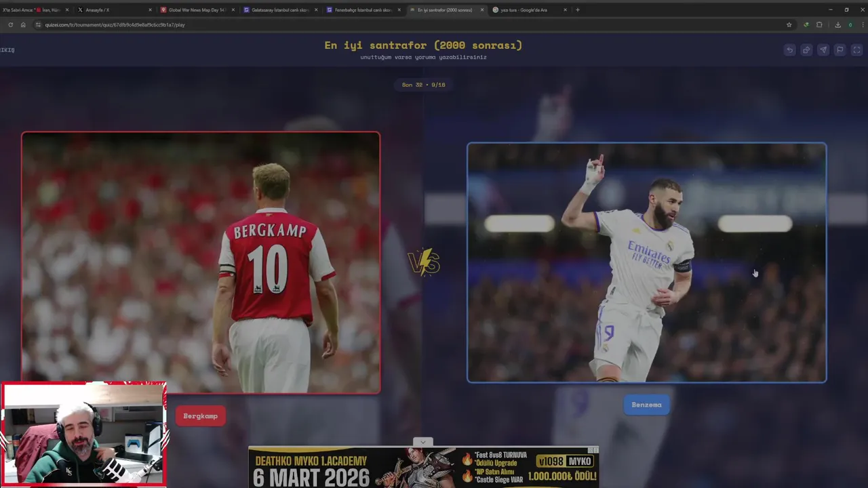Bookmark page with the star icon
The image size is (868, 488).
point(789,24)
